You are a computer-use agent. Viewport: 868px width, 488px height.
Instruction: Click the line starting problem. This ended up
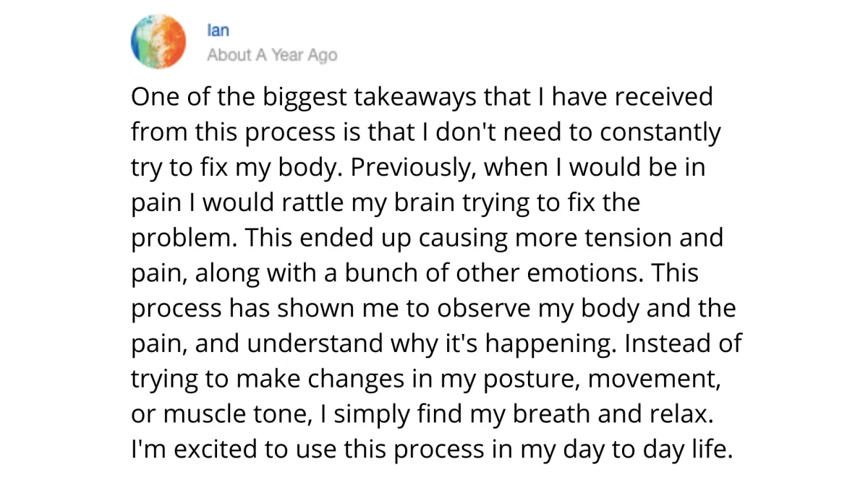tap(427, 239)
